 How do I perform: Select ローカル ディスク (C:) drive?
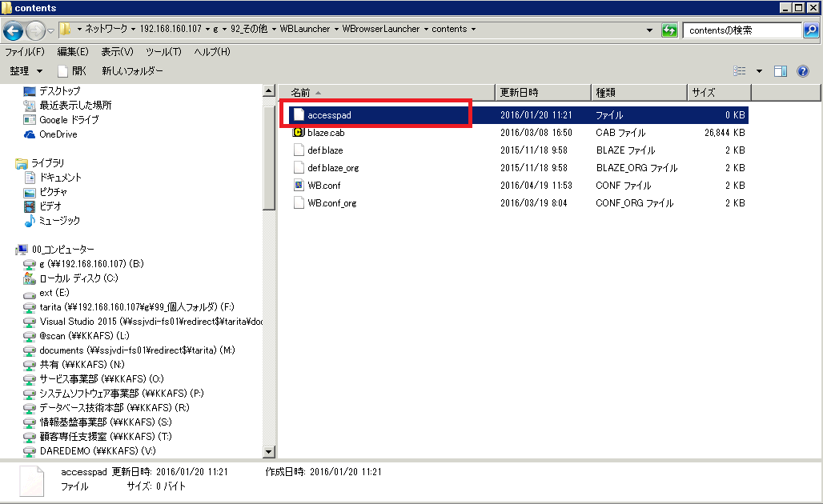click(x=78, y=278)
